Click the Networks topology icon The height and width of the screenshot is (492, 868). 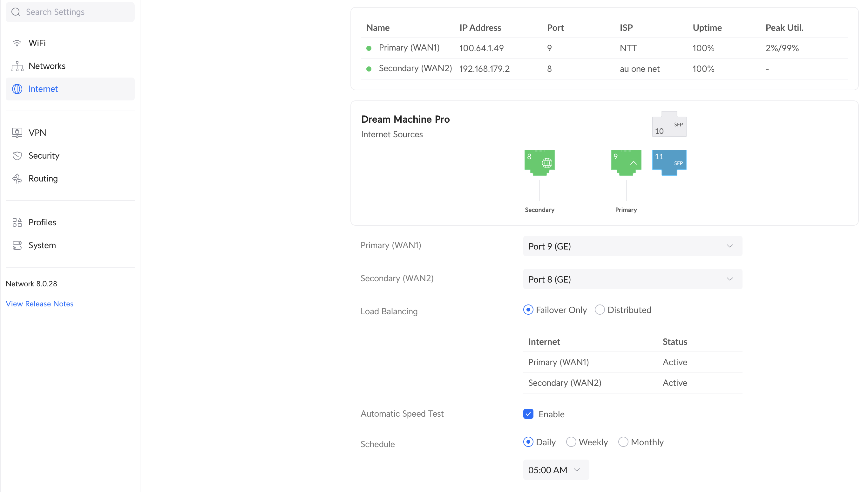17,66
